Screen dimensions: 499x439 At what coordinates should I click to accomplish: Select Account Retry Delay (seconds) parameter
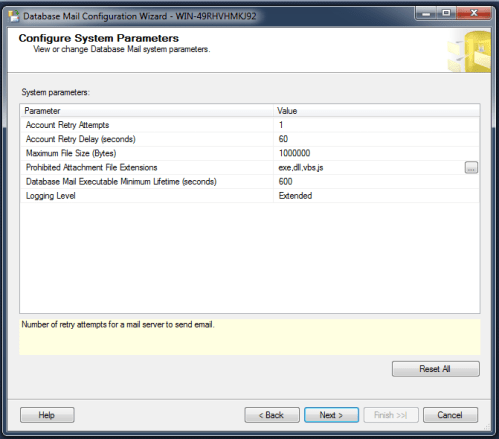(147, 139)
